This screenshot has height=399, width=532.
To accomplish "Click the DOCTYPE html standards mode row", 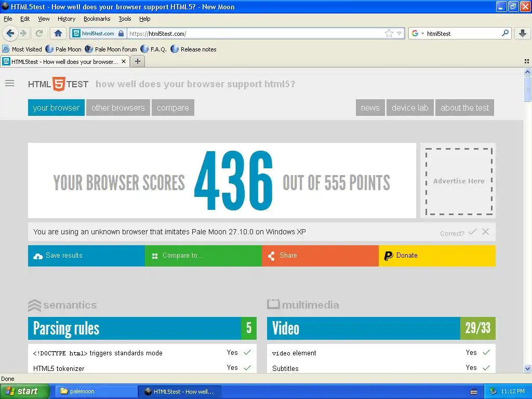I will coord(142,353).
